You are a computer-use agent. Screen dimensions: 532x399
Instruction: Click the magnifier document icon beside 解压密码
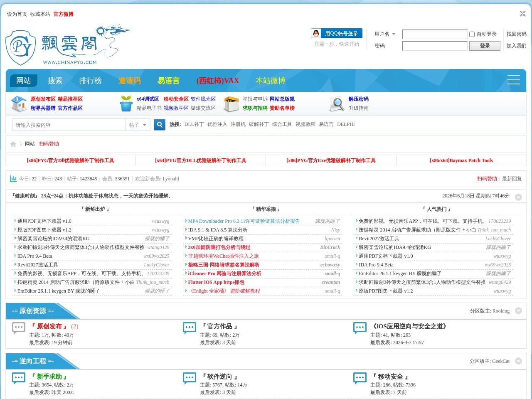click(x=337, y=104)
